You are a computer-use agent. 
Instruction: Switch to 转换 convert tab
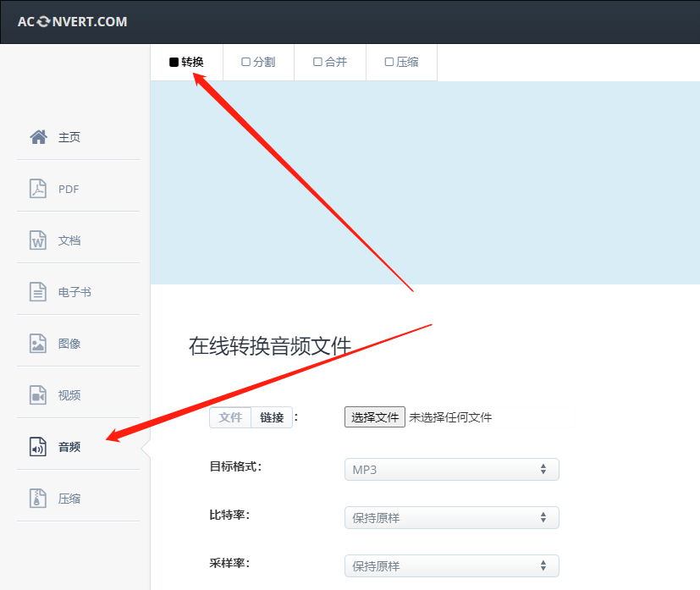point(186,62)
